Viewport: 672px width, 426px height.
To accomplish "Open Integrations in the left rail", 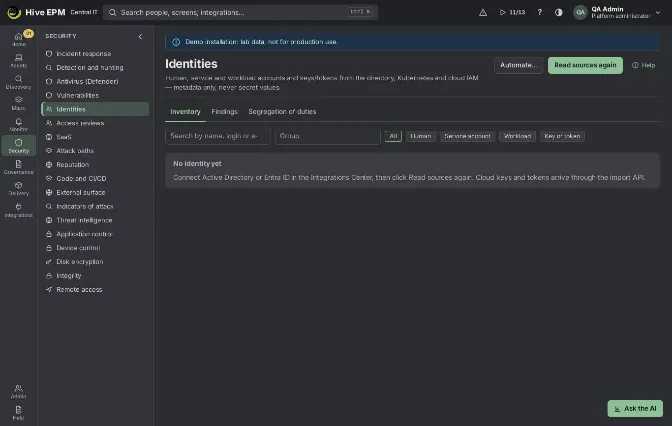I will click(18, 210).
